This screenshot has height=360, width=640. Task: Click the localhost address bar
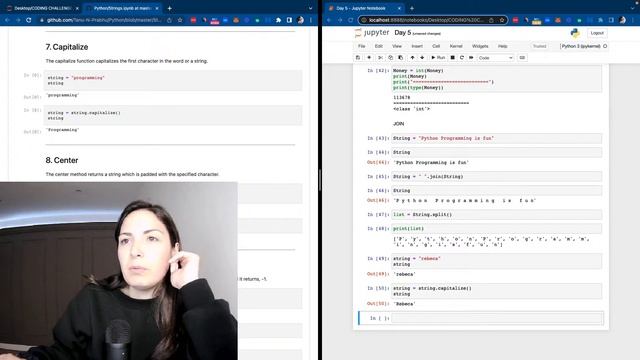(x=426, y=20)
